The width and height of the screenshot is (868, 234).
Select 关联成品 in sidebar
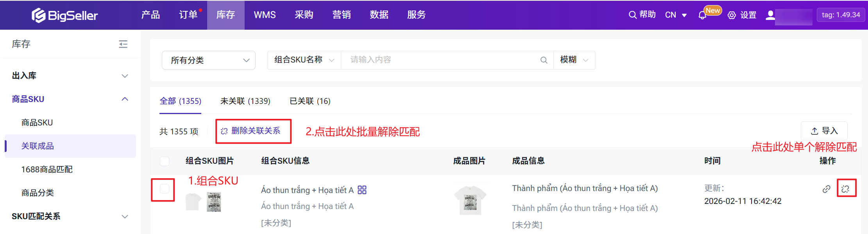70,146
